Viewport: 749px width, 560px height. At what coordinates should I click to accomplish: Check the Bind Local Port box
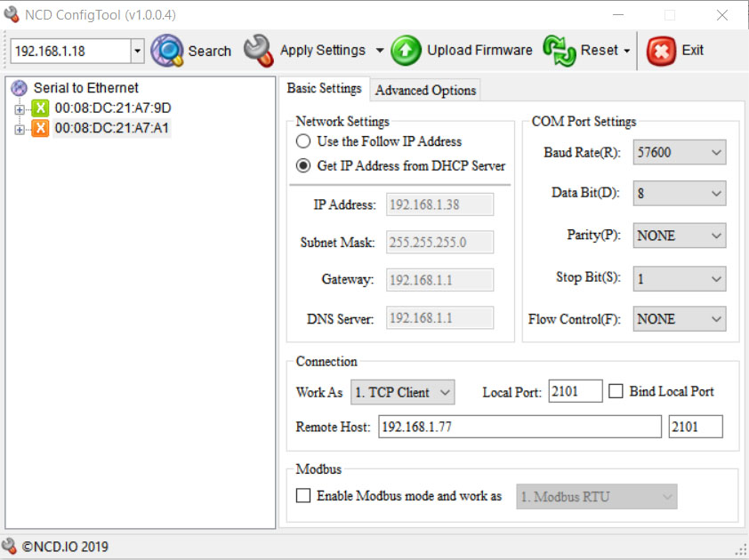616,391
